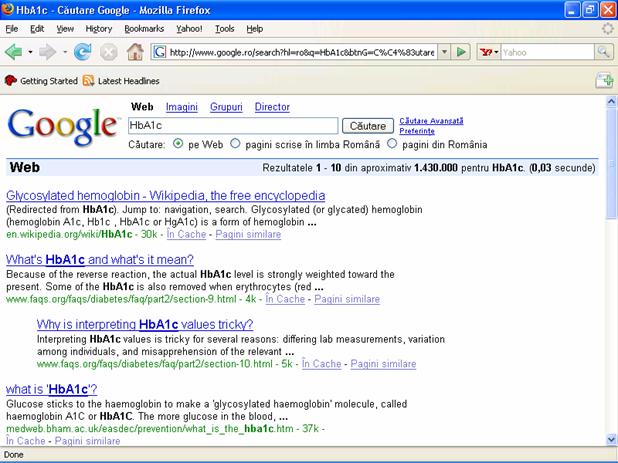Click the Back navigation arrow
The height and width of the screenshot is (463, 618).
coord(14,51)
